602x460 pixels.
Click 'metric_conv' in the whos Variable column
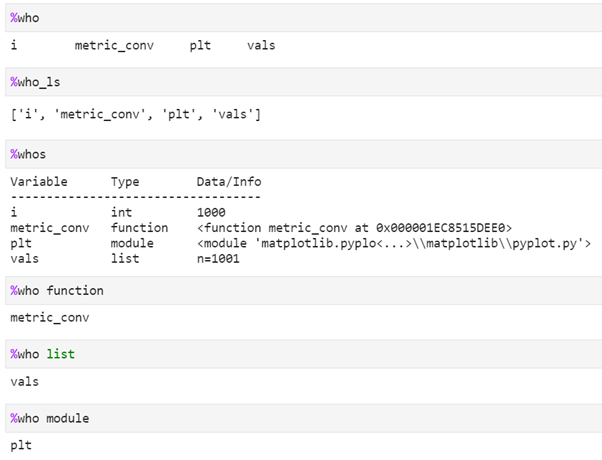tap(50, 228)
